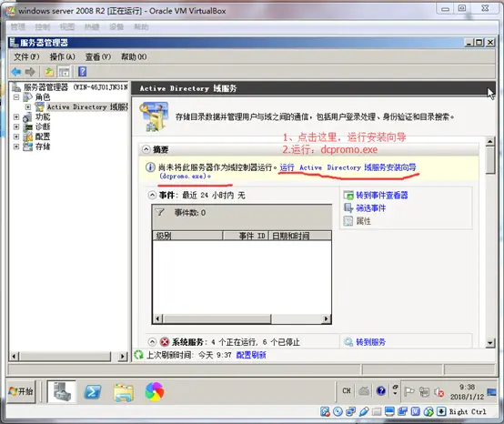
Task: Click the (dcpromo.exe) link text
Action: (x=186, y=177)
